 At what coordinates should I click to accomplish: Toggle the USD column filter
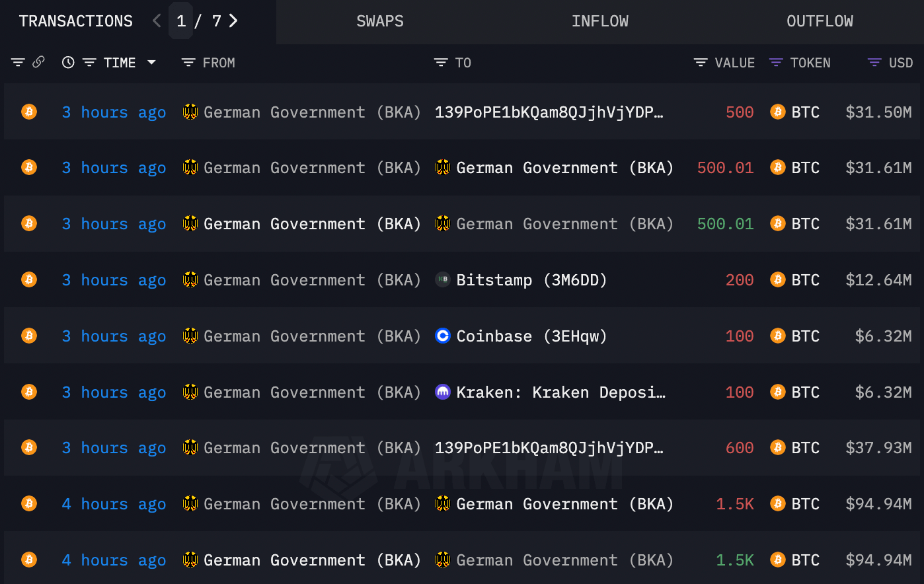pyautogui.click(x=874, y=63)
